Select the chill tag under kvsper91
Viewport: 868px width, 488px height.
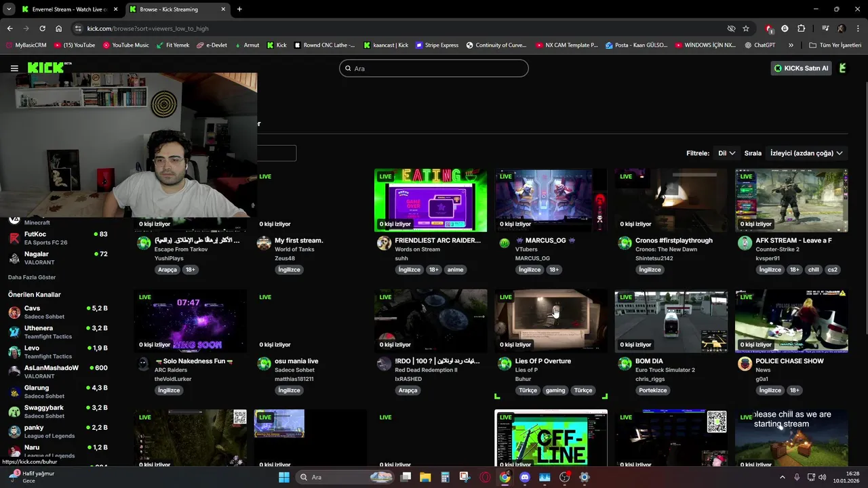coord(814,270)
